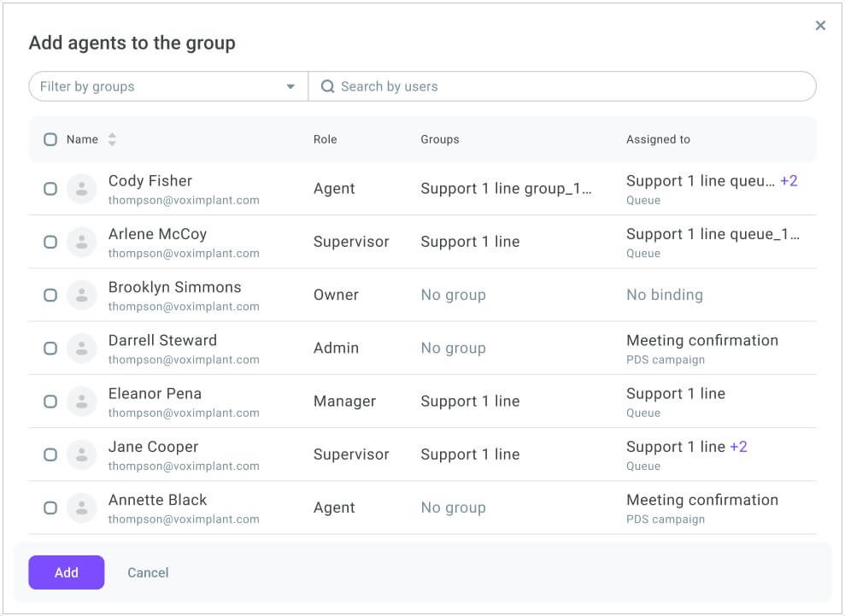Click the search magnifier icon
Viewport: 845px width, 616px height.
pyautogui.click(x=327, y=86)
